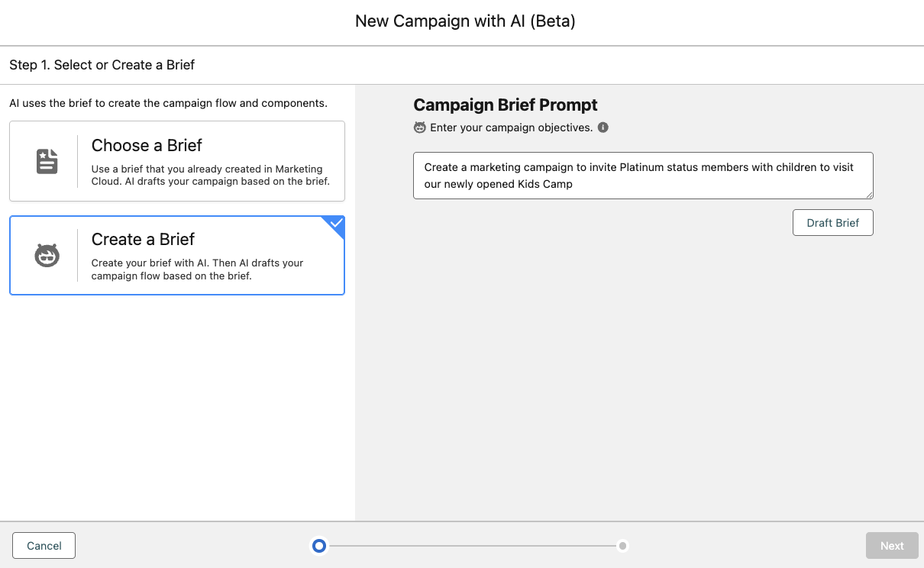Viewport: 924px width, 568px height.
Task: Select the 'Create a Brief' heading text
Action: pos(143,239)
